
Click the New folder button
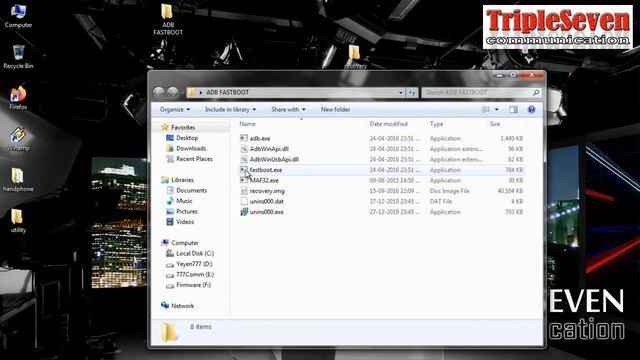(x=335, y=109)
